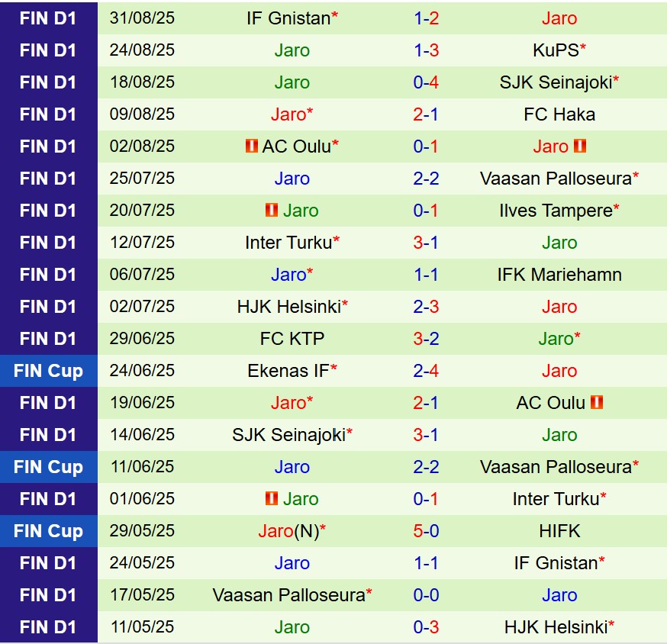667x644 pixels.
Task: Click red card icon beside AC Oulu, 19/06/25
Action: click(597, 402)
